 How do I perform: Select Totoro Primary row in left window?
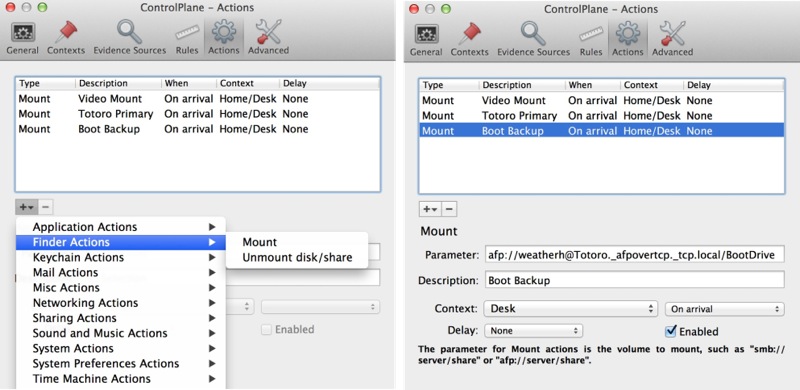click(197, 114)
